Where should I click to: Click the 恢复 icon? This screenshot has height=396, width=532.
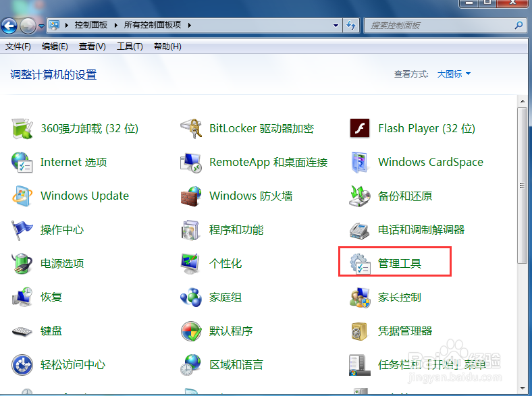point(22,297)
